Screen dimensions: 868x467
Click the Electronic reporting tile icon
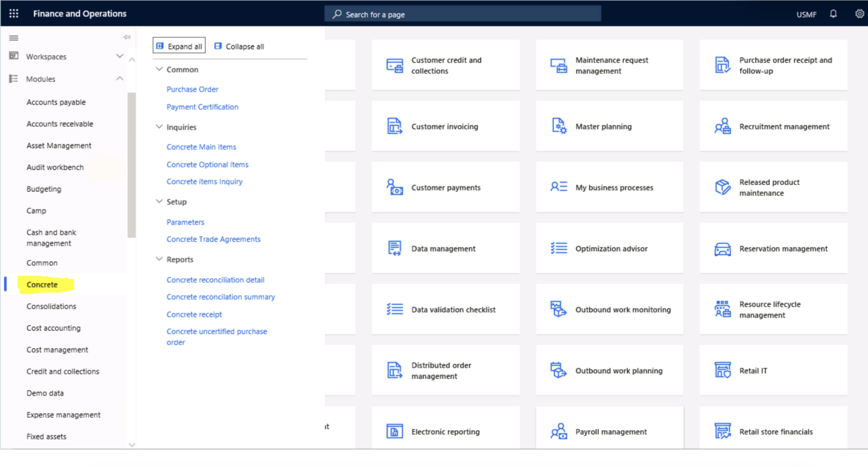pos(394,431)
